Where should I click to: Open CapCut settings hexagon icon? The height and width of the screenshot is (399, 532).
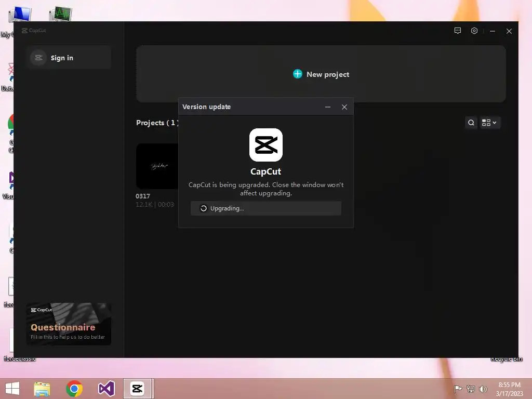tap(474, 31)
